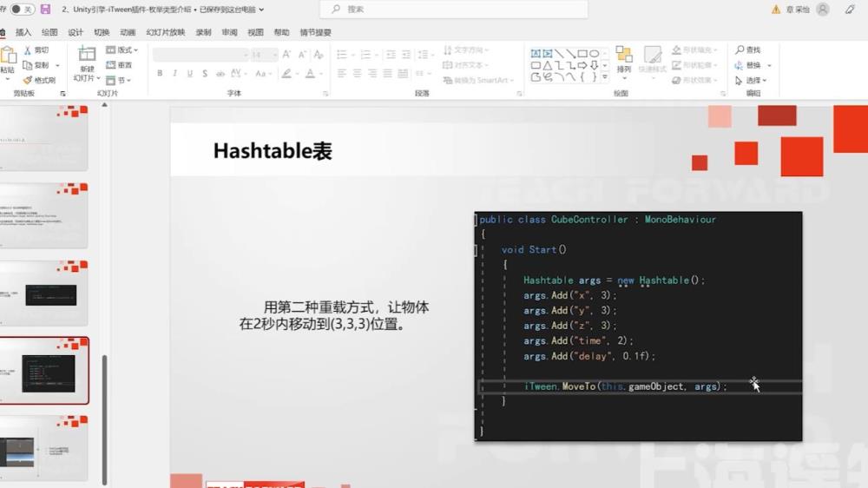Screen dimensions: 868x488
Task: Click the code screenshot image on slide
Action: [638, 326]
